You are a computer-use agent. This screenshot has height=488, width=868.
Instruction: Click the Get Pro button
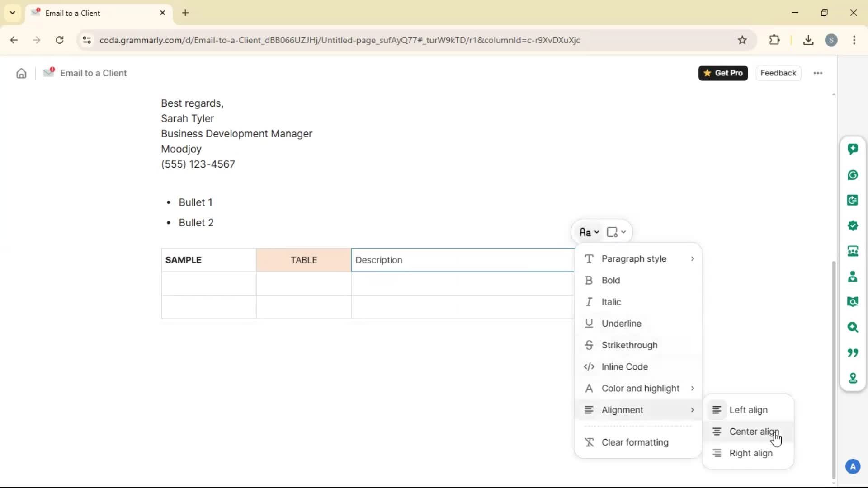point(722,73)
